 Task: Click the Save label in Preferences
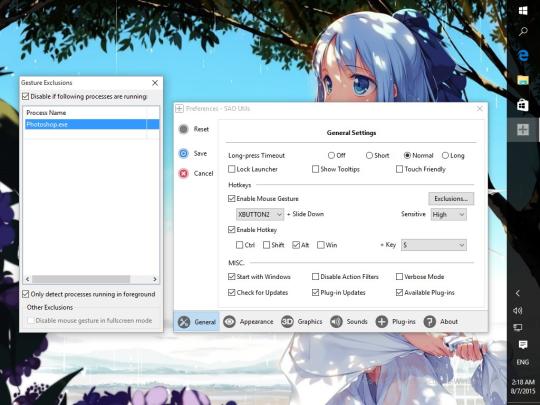pyautogui.click(x=200, y=153)
